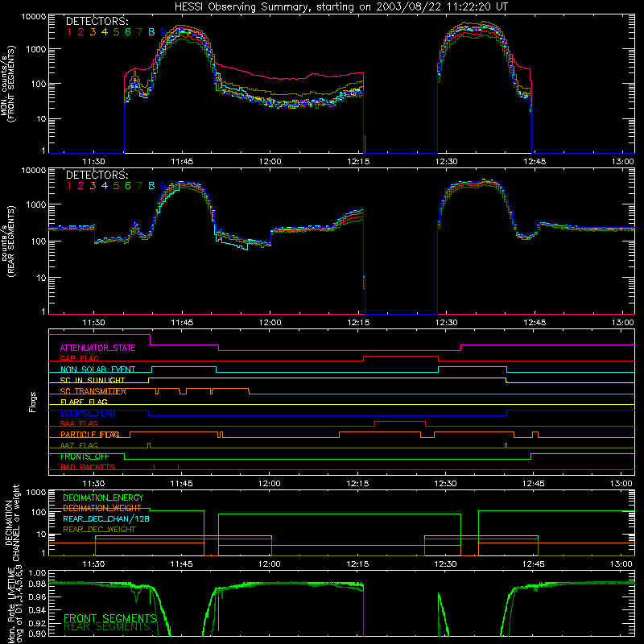Click the BAD_PACKETS flag label
Image resolution: width=644 pixels, height=644 pixels.
click(x=88, y=468)
